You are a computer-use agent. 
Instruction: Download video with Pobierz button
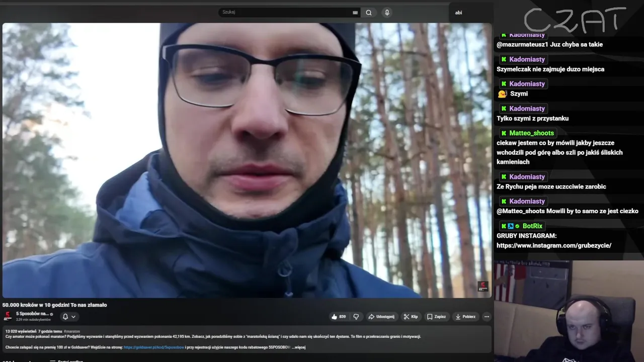click(x=465, y=317)
